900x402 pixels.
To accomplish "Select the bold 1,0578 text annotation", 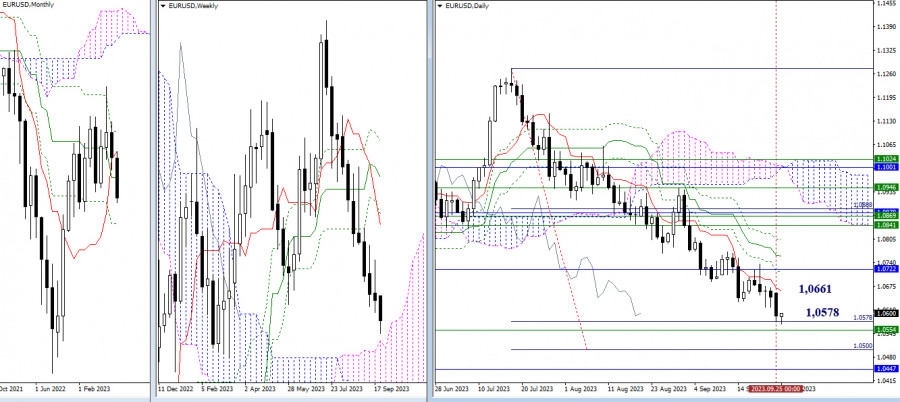I will click(x=823, y=312).
